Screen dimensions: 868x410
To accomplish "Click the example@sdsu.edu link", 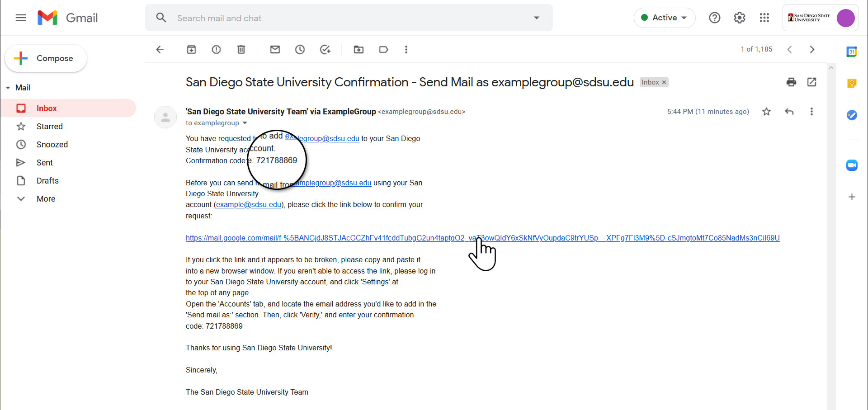I will [x=249, y=204].
